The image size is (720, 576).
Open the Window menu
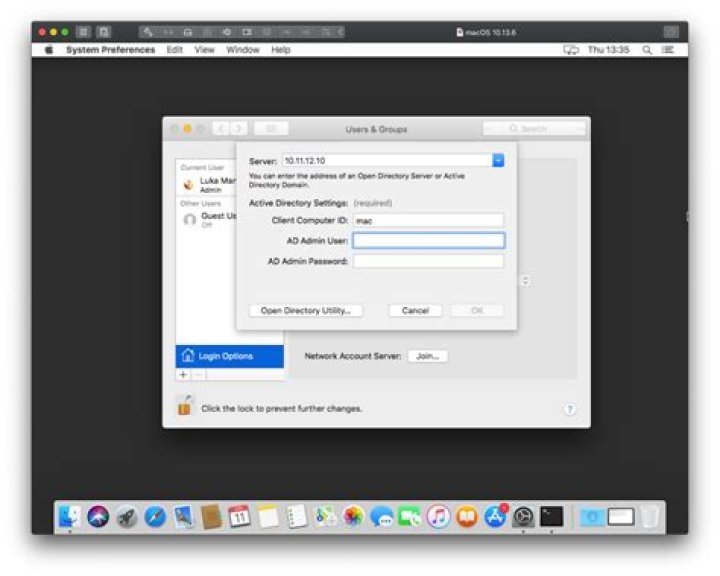(242, 50)
